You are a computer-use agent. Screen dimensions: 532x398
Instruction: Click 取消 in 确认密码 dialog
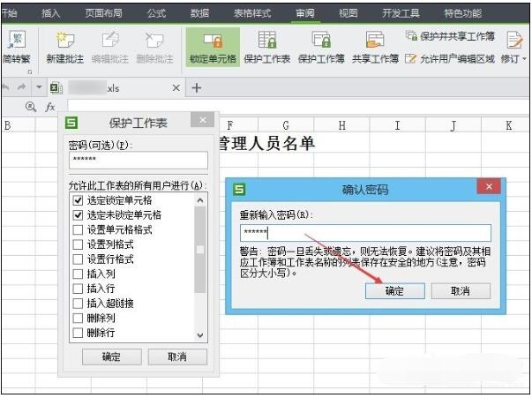(461, 291)
